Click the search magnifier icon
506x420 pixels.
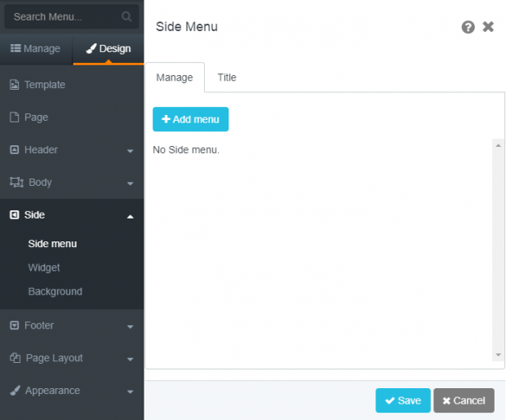pyautogui.click(x=126, y=16)
